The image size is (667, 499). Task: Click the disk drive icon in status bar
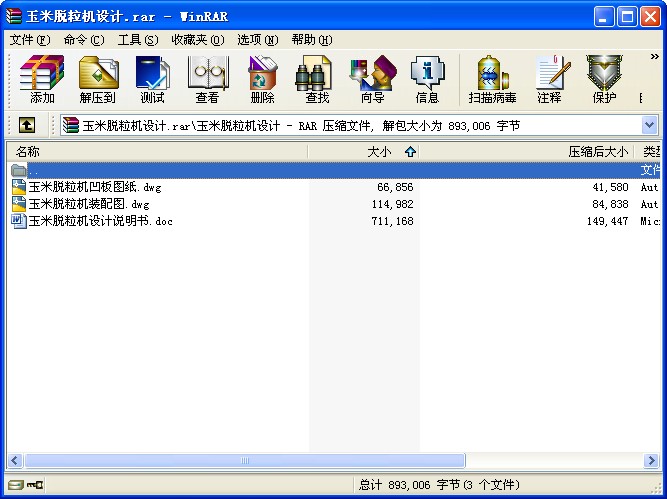[x=15, y=485]
